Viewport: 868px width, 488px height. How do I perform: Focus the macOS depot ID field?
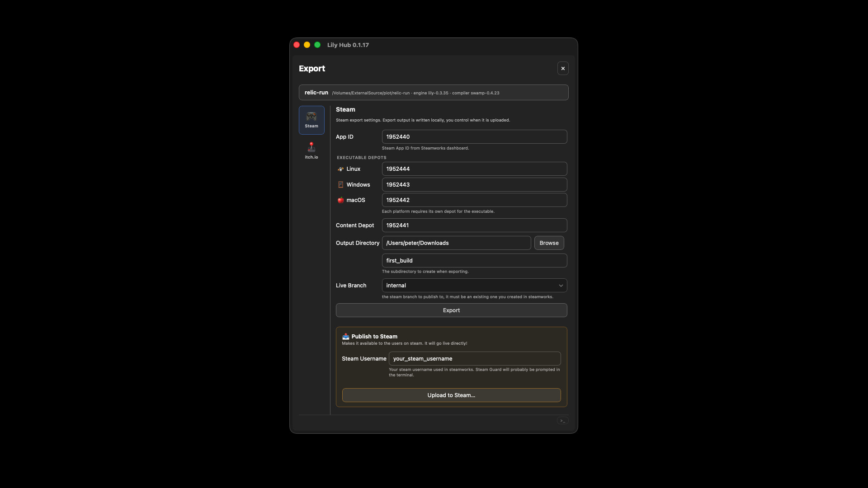tap(474, 200)
